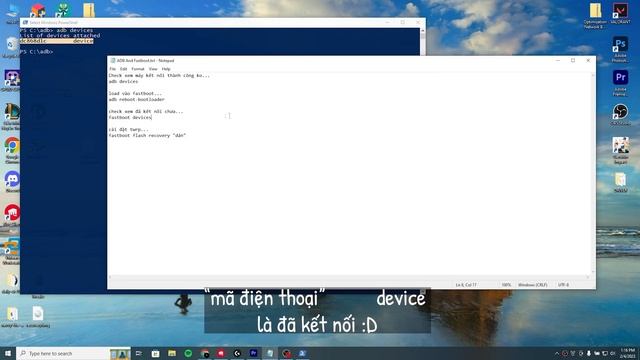Open the Format menu in Notepad
Screen dimensions: 640x360
click(138, 69)
